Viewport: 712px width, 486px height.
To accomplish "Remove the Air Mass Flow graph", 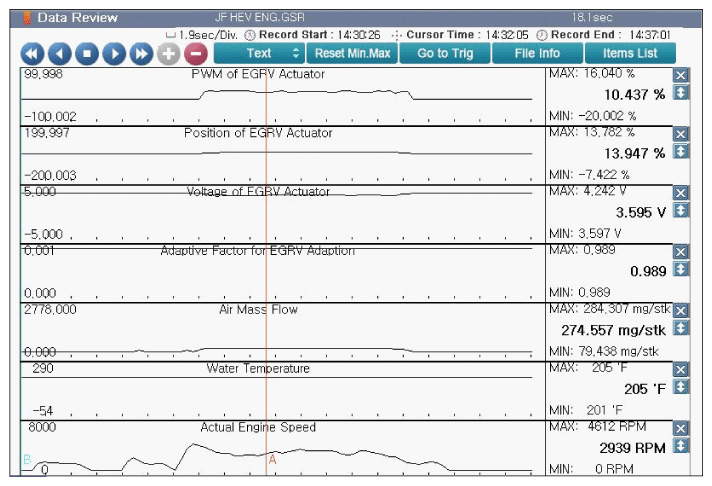I will click(681, 311).
